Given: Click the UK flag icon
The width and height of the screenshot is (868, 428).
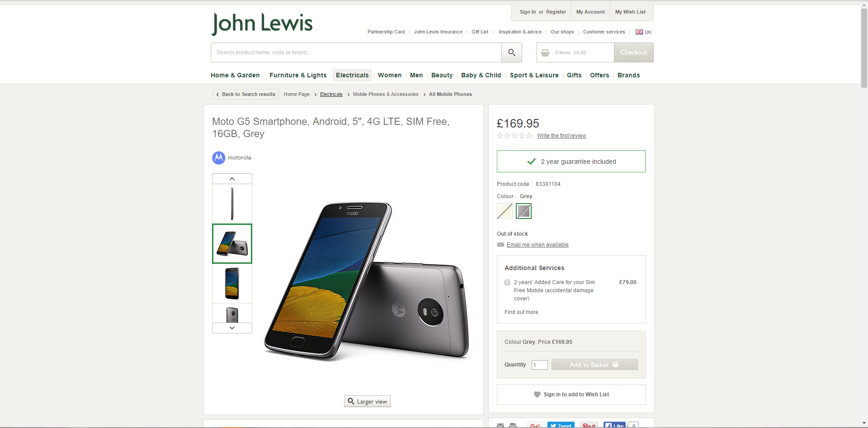Looking at the screenshot, I should click(x=639, y=32).
